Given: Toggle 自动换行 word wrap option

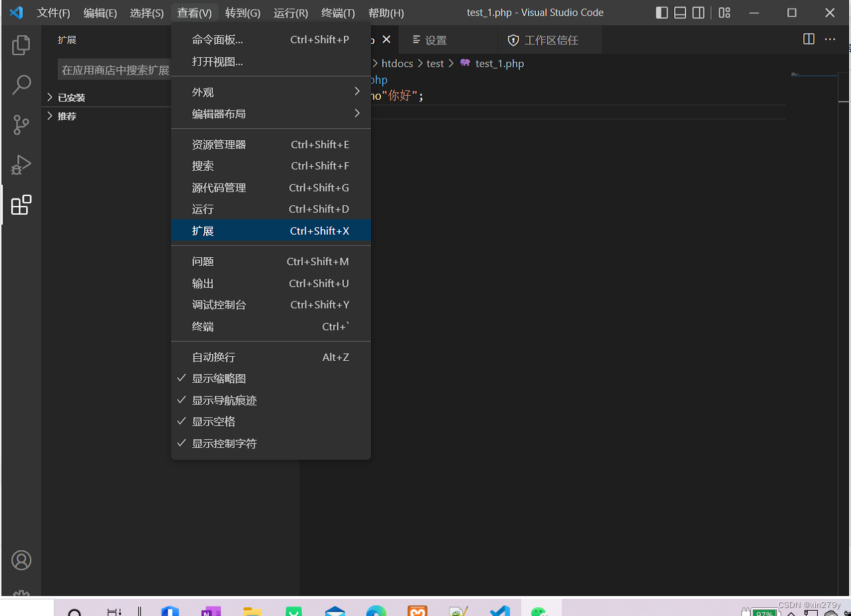Looking at the screenshot, I should (271, 357).
